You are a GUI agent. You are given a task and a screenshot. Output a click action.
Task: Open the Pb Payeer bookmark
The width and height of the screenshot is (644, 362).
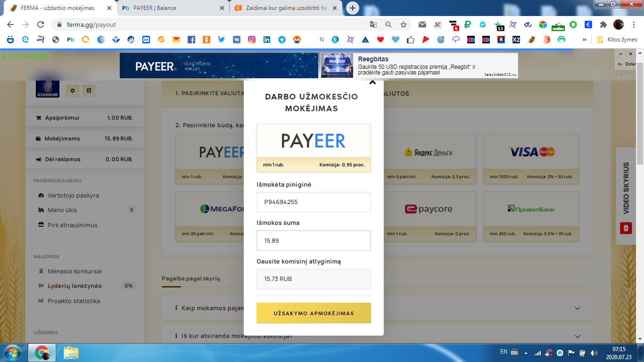coord(71,40)
